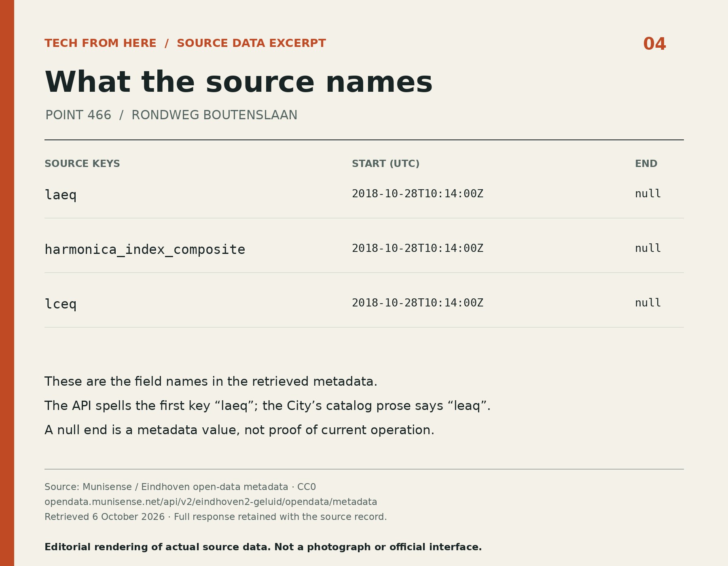Click the slide number 04

654,44
